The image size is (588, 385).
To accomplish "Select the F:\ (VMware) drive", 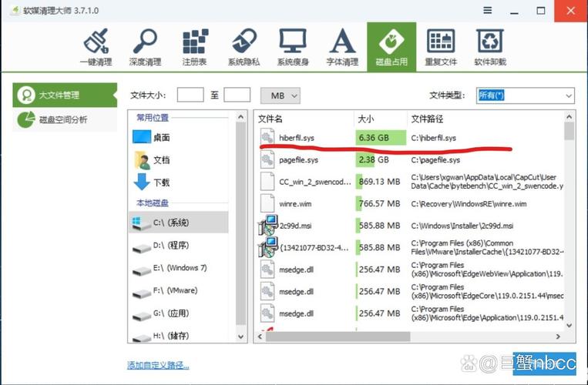I will (x=178, y=290).
